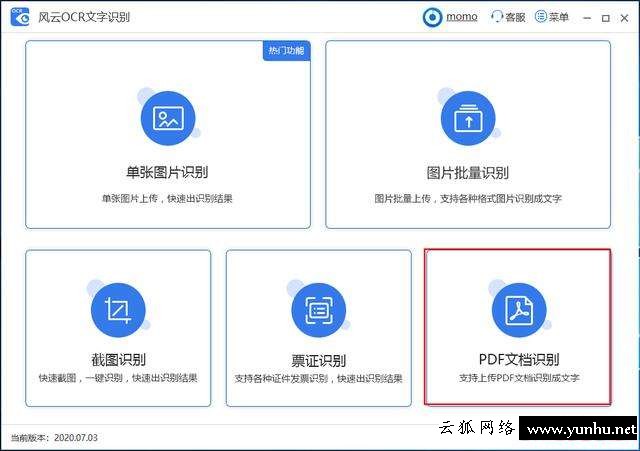Click the 截图识别 crop icon
The width and height of the screenshot is (640, 451).
click(118, 310)
